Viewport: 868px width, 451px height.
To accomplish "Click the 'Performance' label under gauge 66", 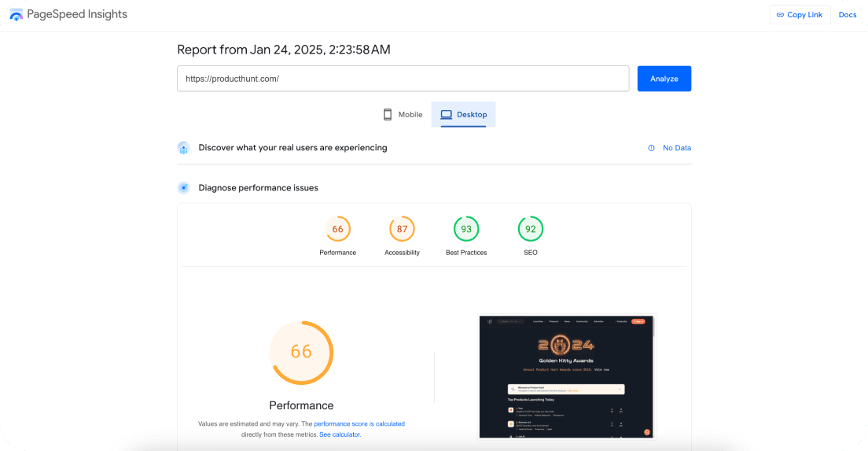I will pos(337,253).
